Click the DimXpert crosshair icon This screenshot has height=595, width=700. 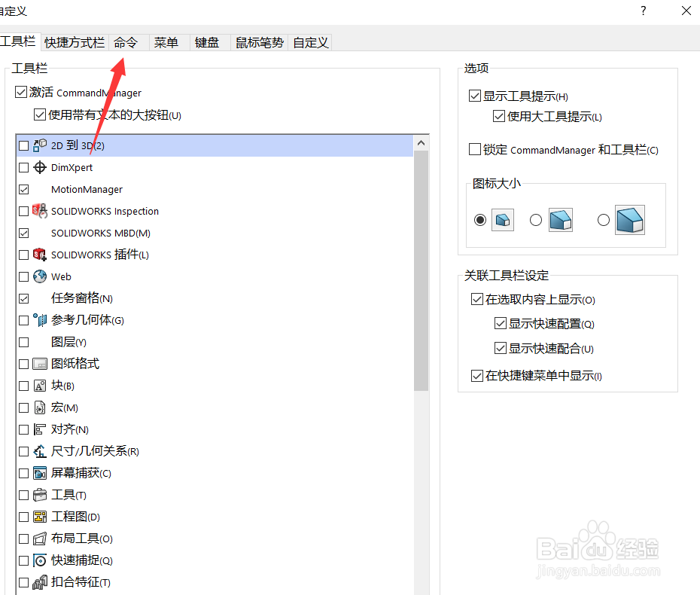click(x=40, y=167)
